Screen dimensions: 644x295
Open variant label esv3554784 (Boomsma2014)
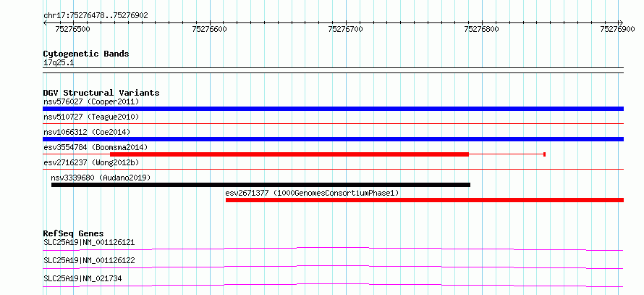click(x=96, y=147)
